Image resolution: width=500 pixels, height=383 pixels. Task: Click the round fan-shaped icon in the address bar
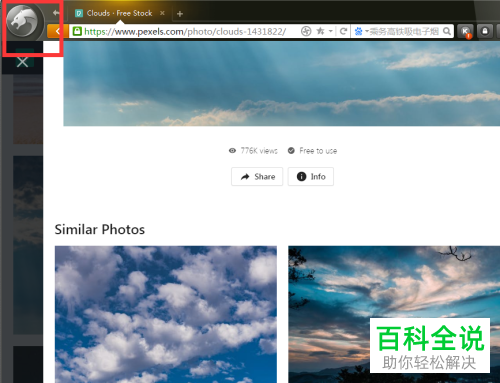tap(306, 31)
